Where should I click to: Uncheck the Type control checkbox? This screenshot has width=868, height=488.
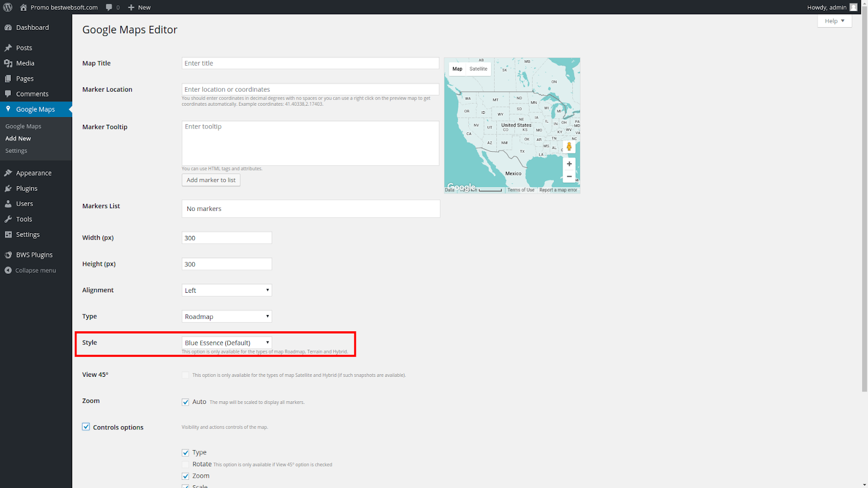point(186,452)
